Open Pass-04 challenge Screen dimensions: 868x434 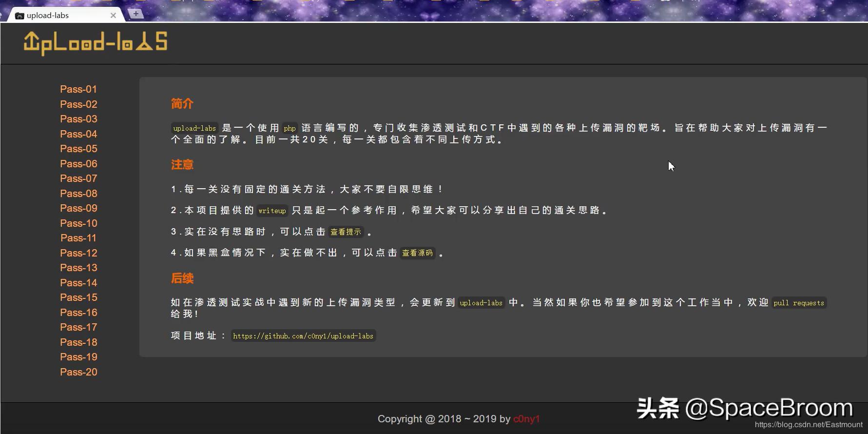78,134
